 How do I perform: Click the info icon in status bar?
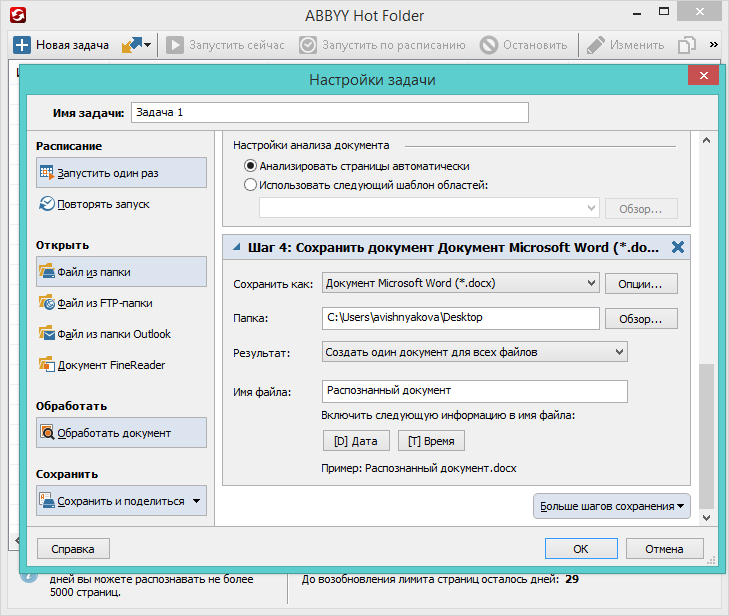tap(29, 576)
